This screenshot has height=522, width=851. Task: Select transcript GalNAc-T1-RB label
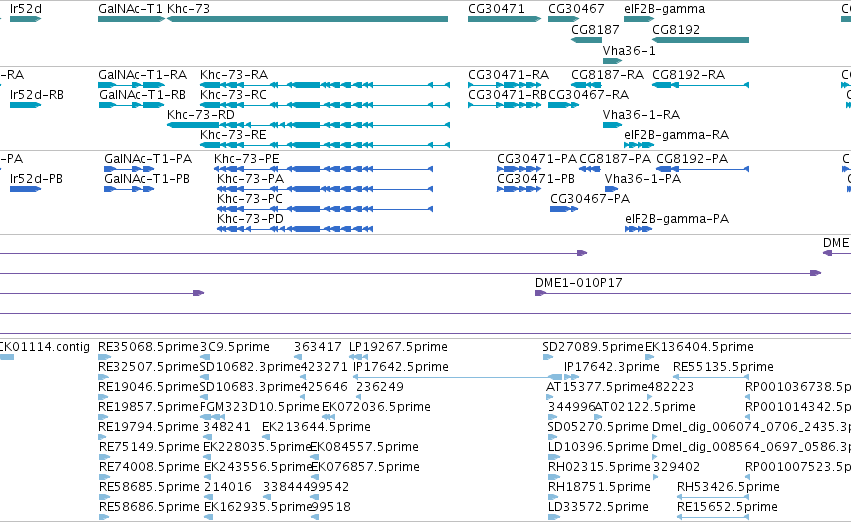pos(142,95)
